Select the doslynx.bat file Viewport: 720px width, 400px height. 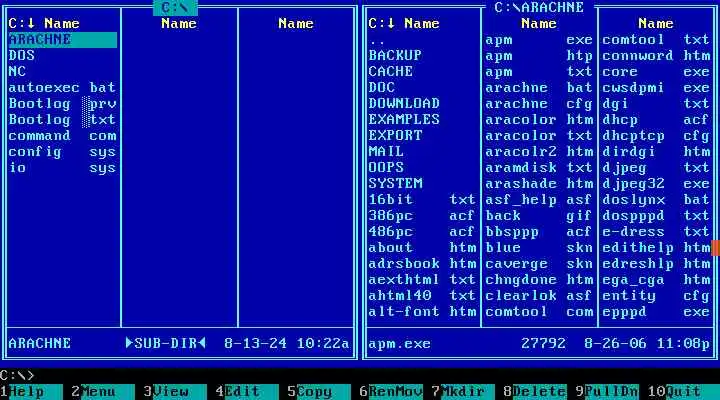tap(656, 200)
